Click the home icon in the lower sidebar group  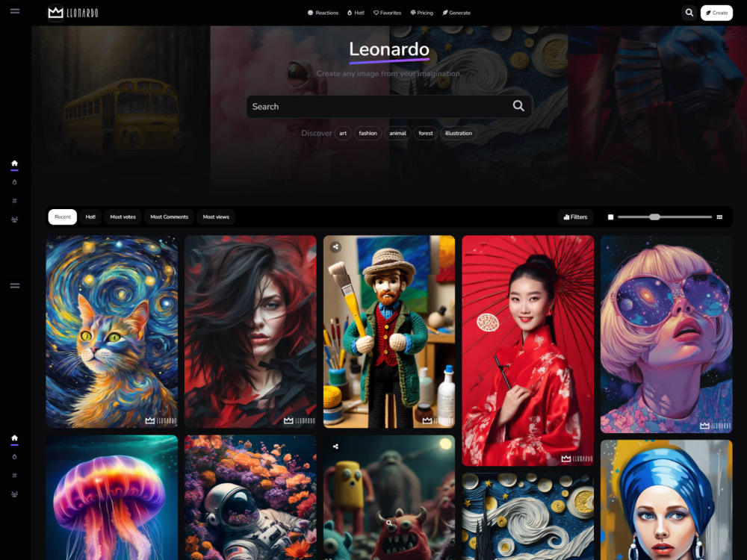click(x=14, y=438)
